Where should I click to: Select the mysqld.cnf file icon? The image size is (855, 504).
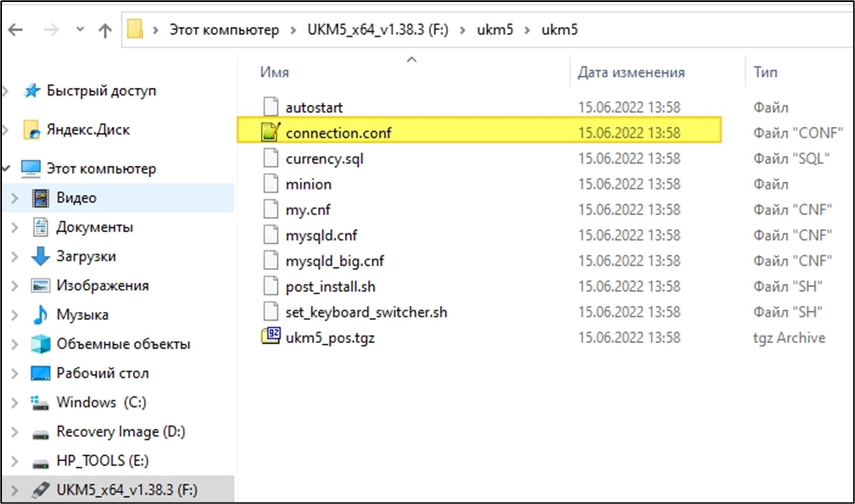pyautogui.click(x=271, y=235)
